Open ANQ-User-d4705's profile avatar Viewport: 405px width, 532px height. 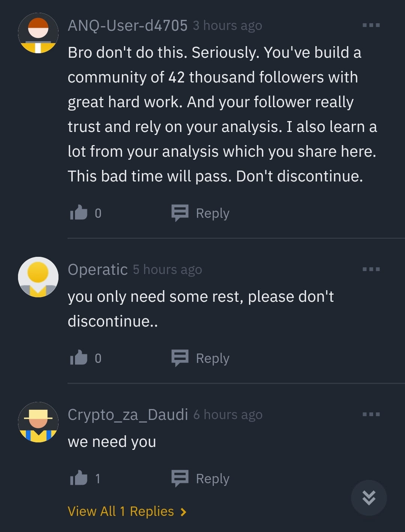(38, 33)
